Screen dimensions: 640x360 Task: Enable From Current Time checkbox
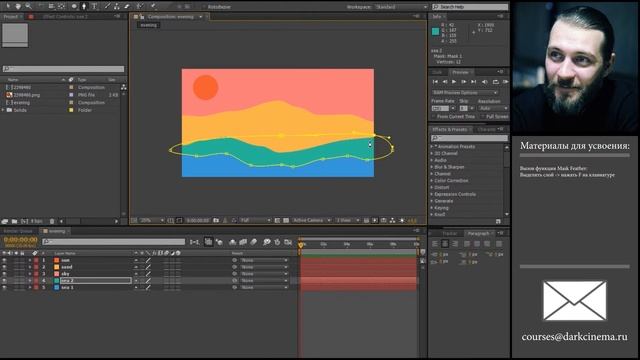click(x=434, y=117)
